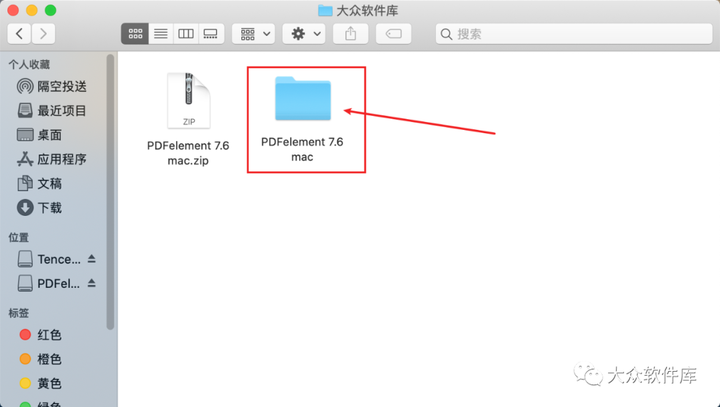Switch to list view mode

(x=161, y=34)
